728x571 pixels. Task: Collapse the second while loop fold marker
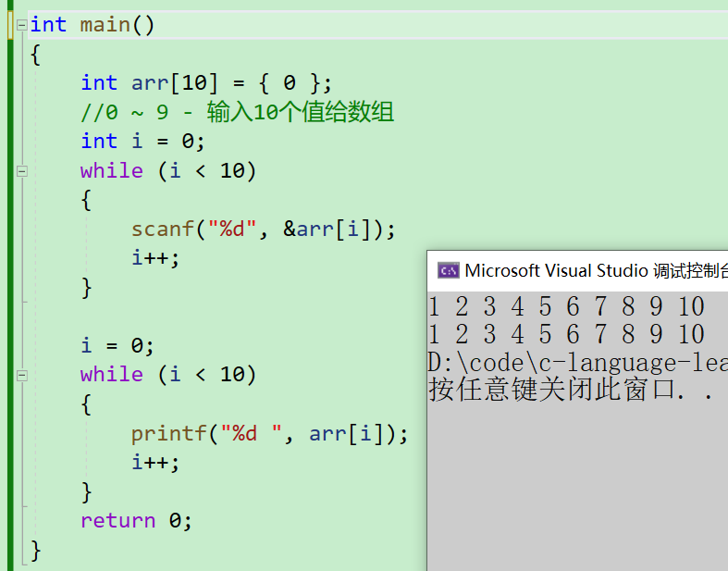click(x=21, y=376)
